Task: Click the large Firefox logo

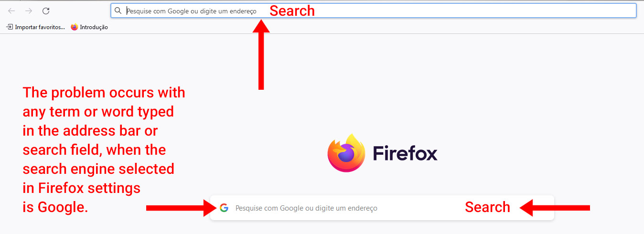Action: (346, 153)
